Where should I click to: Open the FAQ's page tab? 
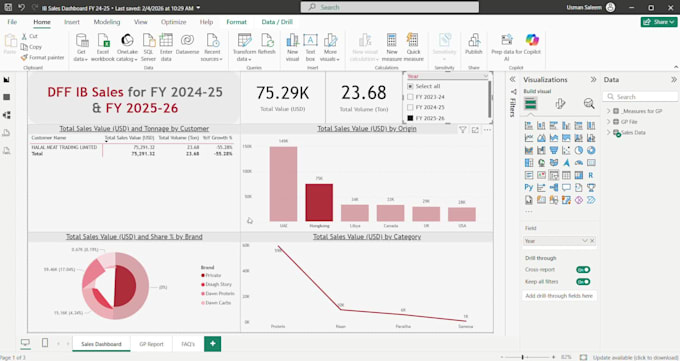pyautogui.click(x=188, y=344)
